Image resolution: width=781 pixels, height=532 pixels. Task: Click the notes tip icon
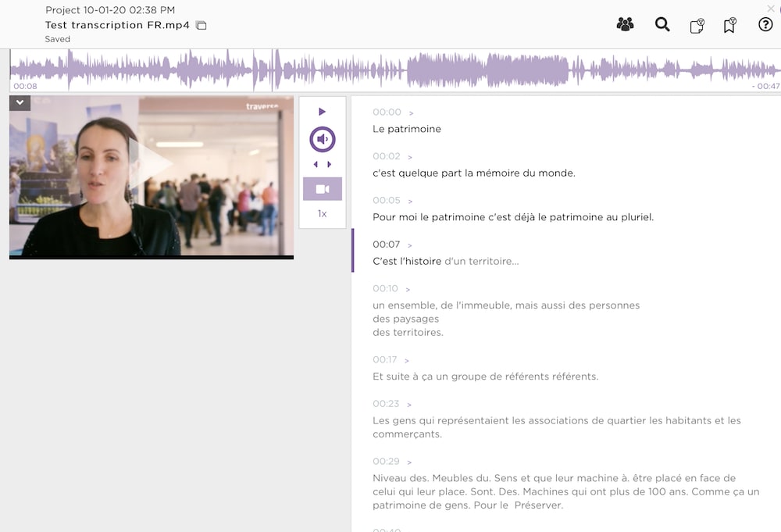697,25
